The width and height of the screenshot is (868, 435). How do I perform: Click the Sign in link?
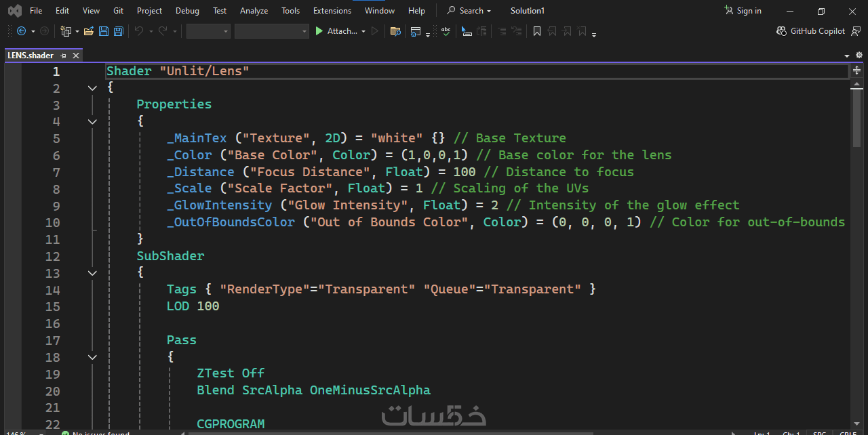coord(749,11)
